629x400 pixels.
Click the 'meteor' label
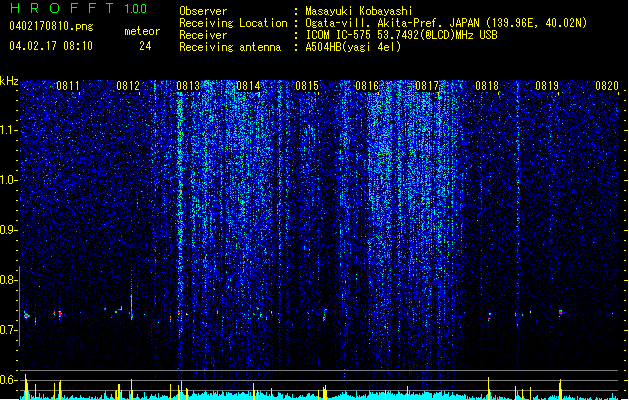click(142, 31)
